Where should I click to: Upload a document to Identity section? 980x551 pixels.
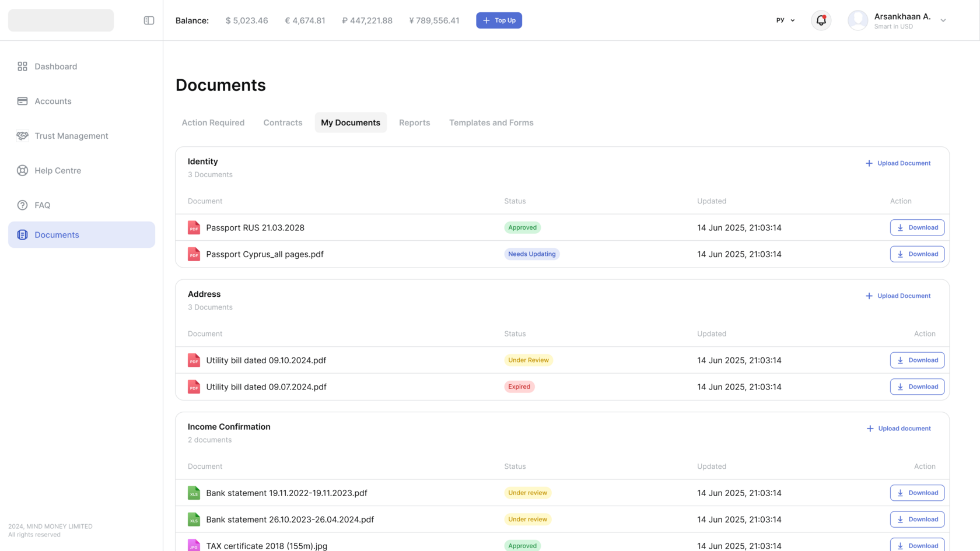[898, 163]
